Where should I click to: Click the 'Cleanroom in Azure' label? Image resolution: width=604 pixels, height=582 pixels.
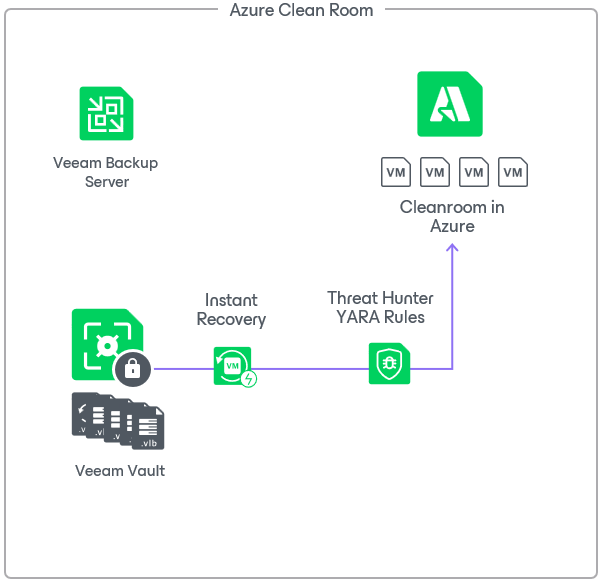coord(452,216)
